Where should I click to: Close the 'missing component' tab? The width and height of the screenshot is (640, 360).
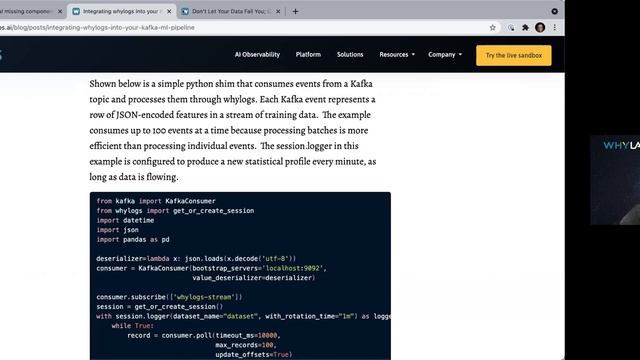pos(60,11)
